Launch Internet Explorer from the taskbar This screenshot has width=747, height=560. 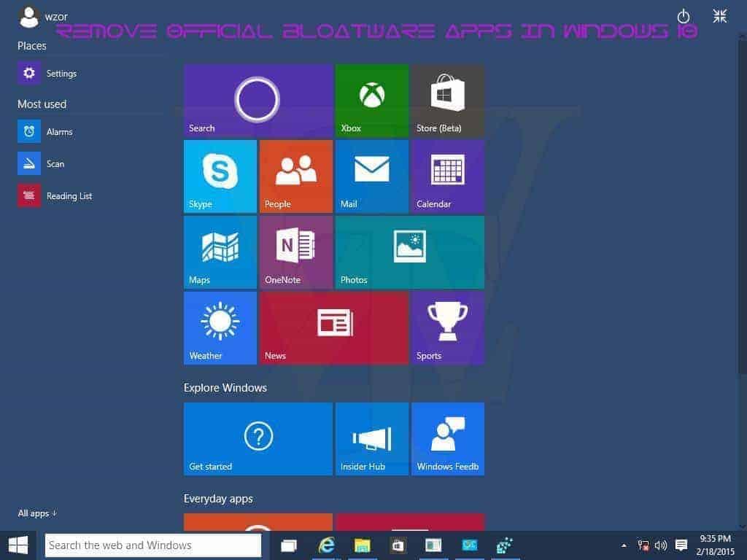326,545
